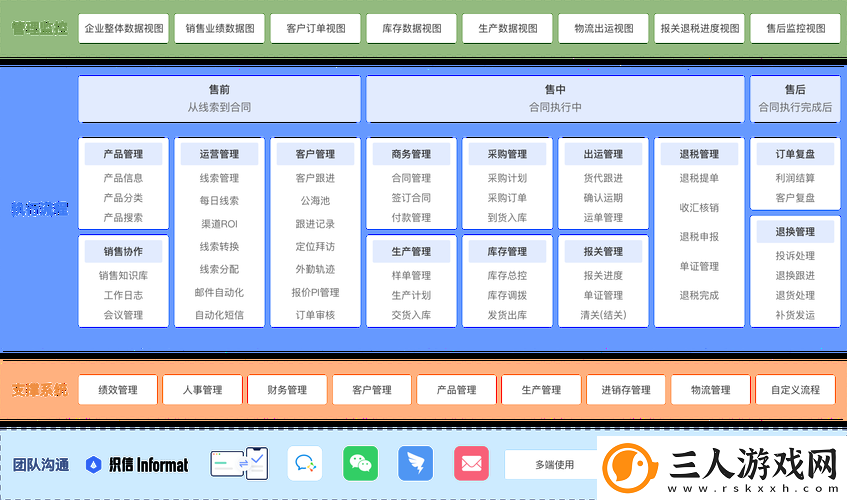847x500 pixels.
Task: Click 退换管理 module header
Action: 795,232
